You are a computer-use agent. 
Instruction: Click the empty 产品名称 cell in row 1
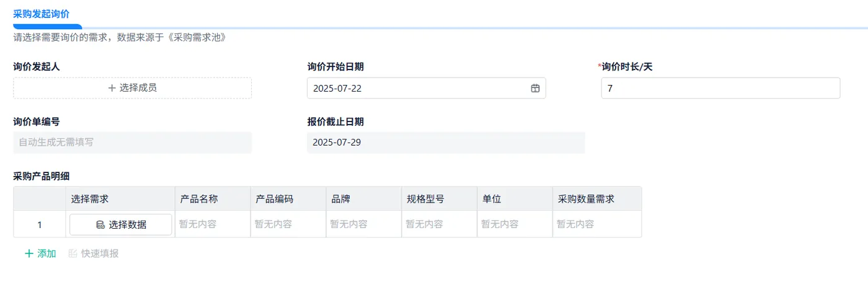click(213, 224)
